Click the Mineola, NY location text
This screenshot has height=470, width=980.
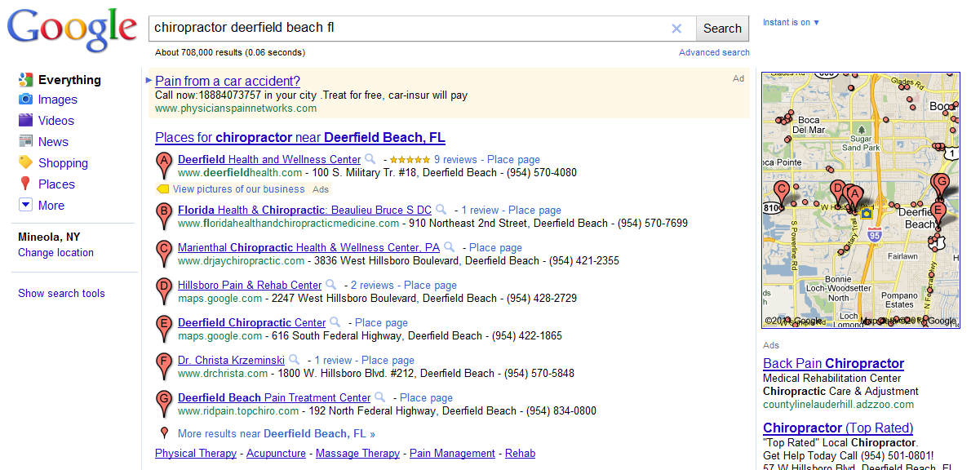pyautogui.click(x=50, y=237)
